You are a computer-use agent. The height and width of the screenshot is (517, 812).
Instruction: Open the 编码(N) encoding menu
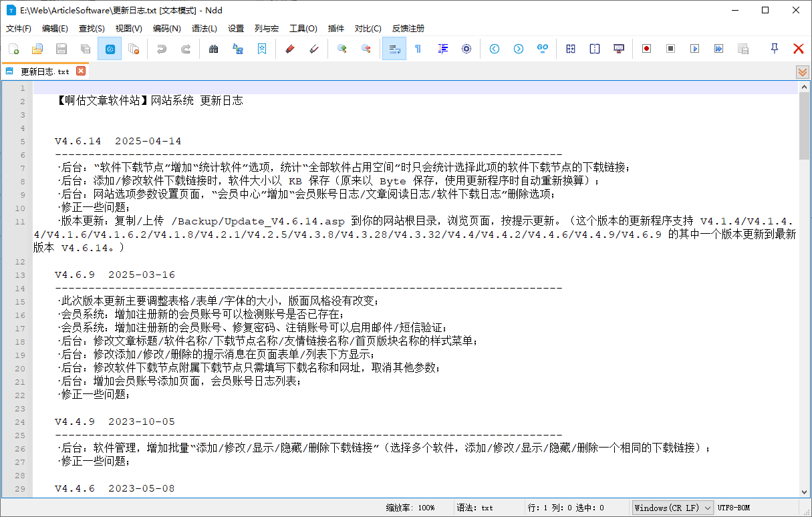(x=166, y=29)
